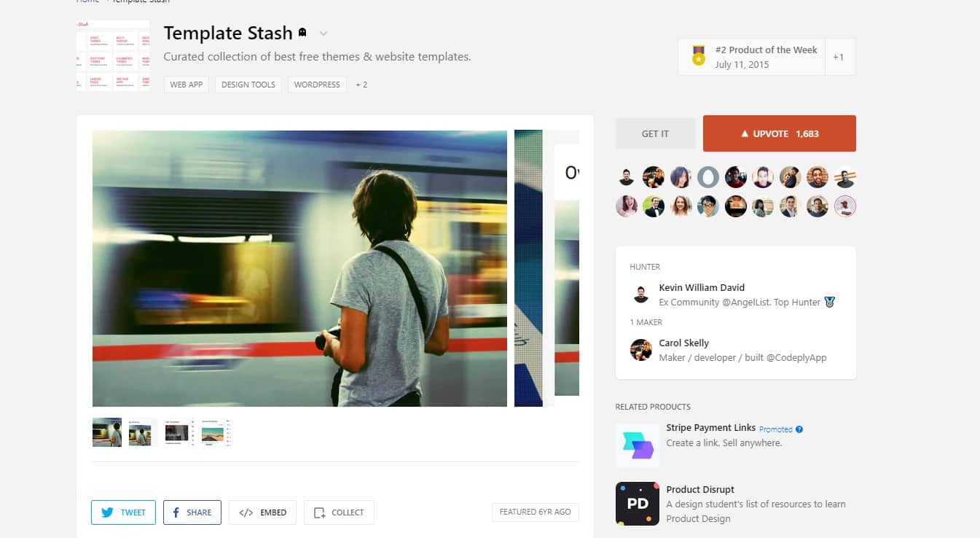Click the FEATURED 6YR AGO label
The image size is (980, 538).
[x=536, y=512]
